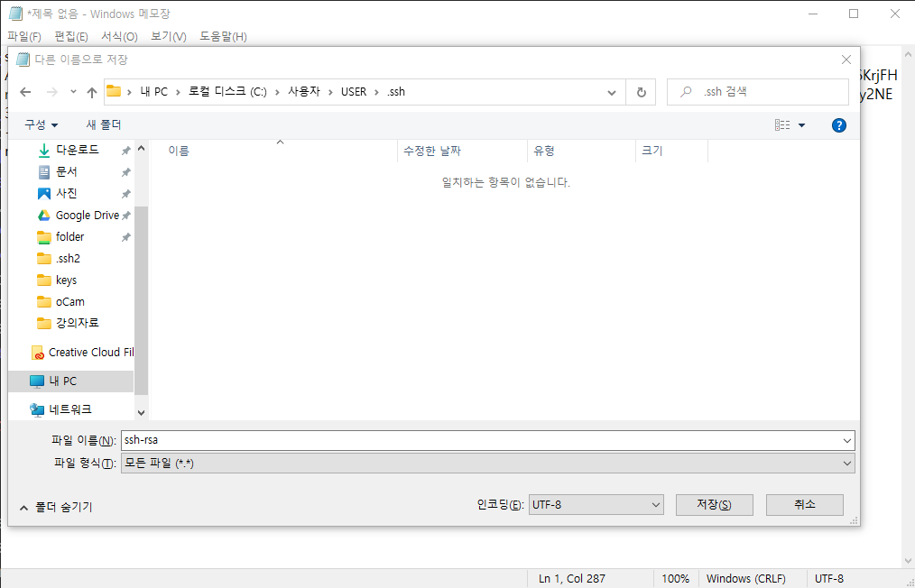
Task: Open 파일(F) menu in Notepad
Action: [24, 37]
